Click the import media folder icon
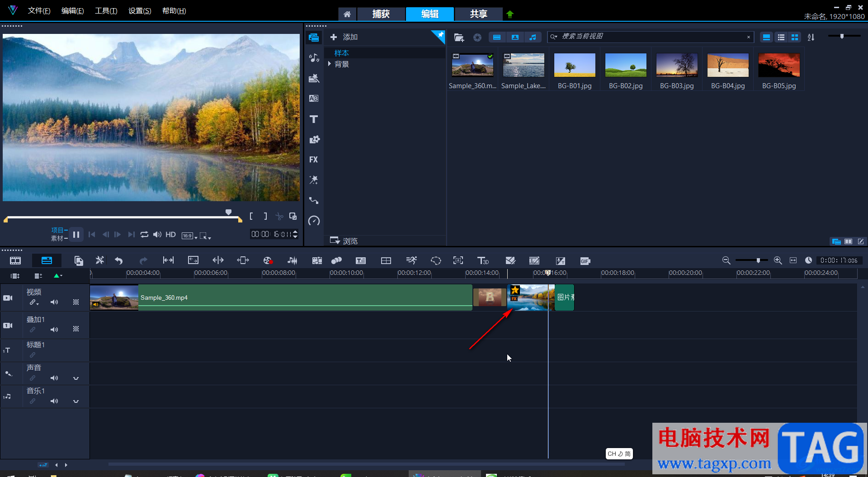The width and height of the screenshot is (868, 477). [x=459, y=38]
